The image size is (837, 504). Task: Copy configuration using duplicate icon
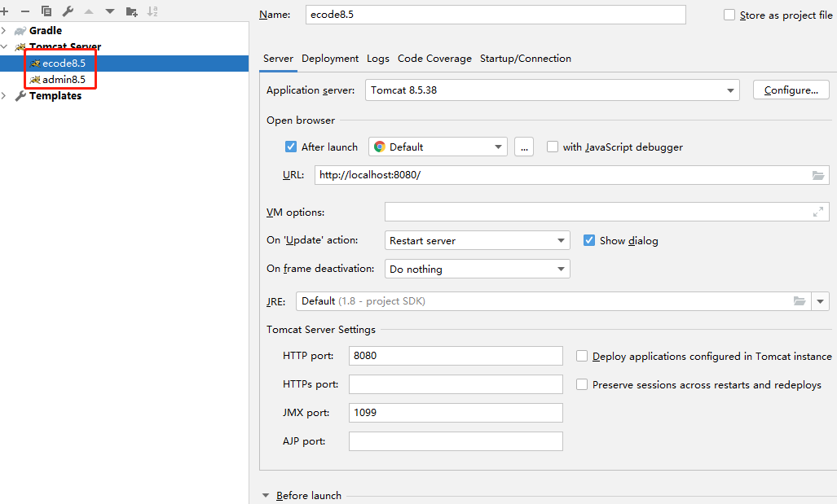pyautogui.click(x=46, y=11)
